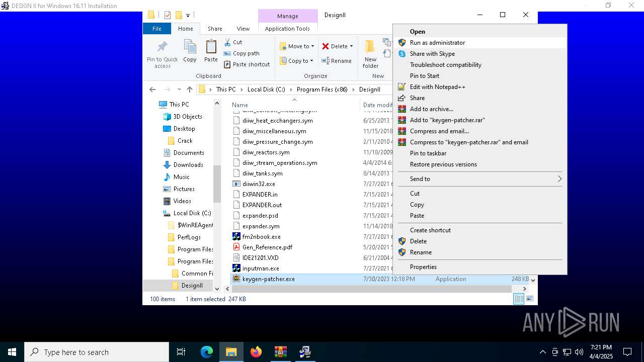Click the Cut scissors button
The width and height of the screenshot is (644, 362).
click(233, 42)
